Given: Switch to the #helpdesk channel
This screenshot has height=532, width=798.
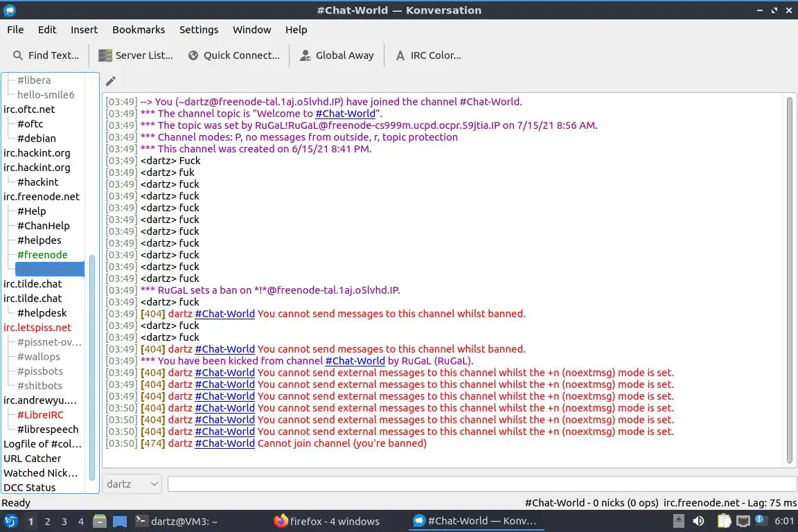Looking at the screenshot, I should (x=42, y=313).
